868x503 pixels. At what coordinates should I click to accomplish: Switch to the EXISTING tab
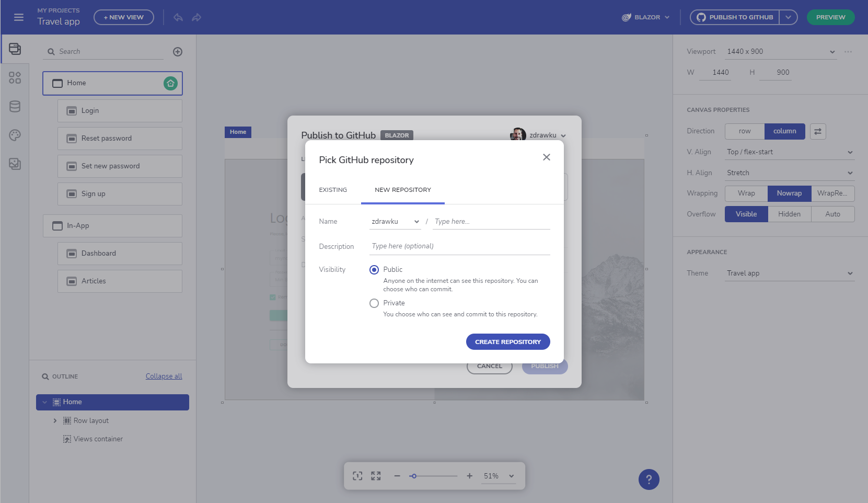point(333,190)
